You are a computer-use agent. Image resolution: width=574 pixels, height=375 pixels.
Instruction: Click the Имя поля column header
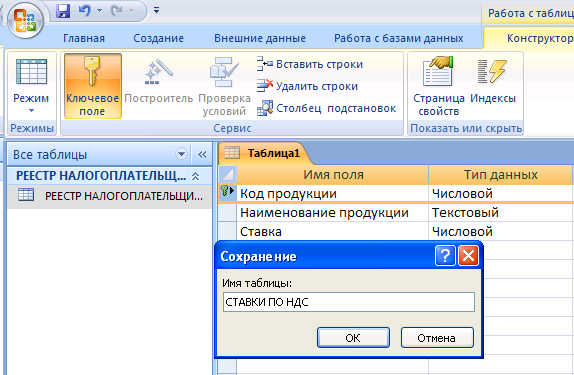tap(333, 174)
